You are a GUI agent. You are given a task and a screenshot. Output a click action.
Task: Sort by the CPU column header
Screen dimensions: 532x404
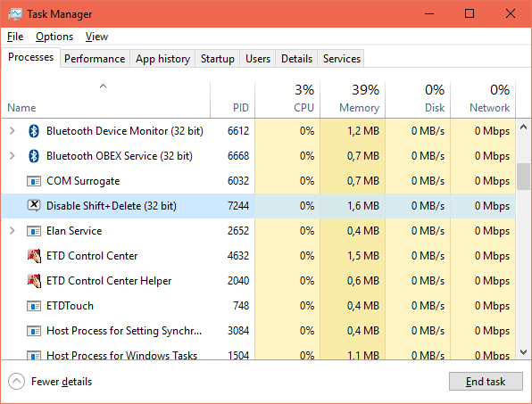[287, 99]
